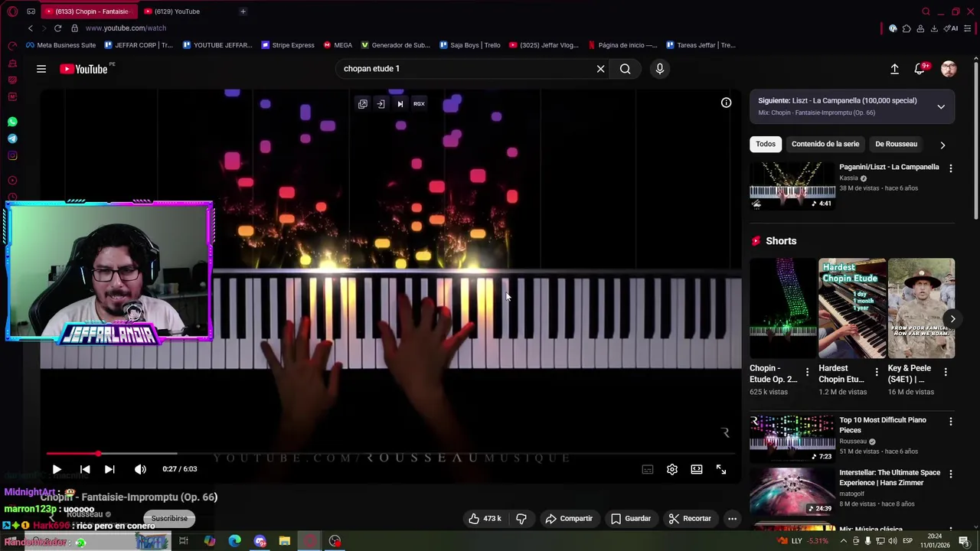
Task: Open the YouTube notifications bell
Action: [920, 69]
